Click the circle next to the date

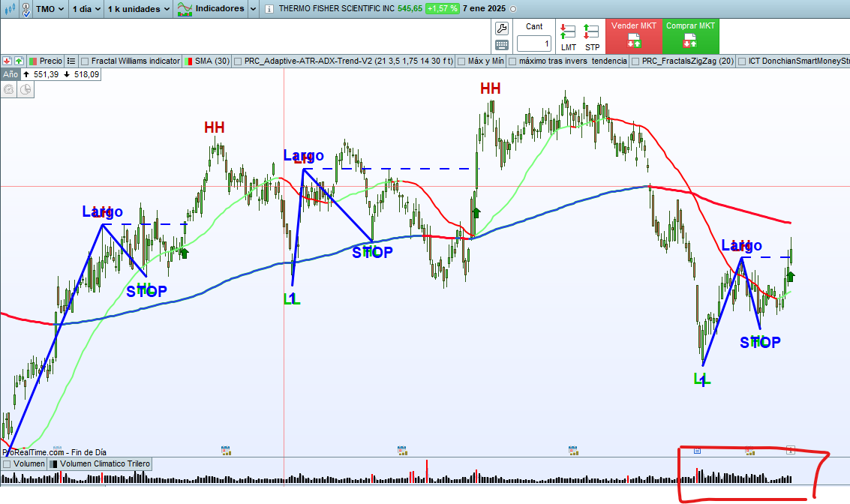point(513,9)
